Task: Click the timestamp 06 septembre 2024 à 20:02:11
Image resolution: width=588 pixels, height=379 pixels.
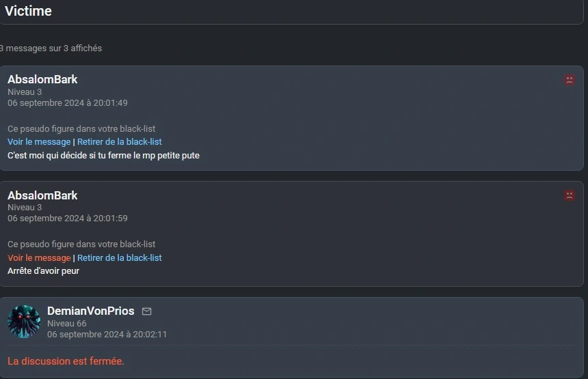Action: (x=107, y=335)
